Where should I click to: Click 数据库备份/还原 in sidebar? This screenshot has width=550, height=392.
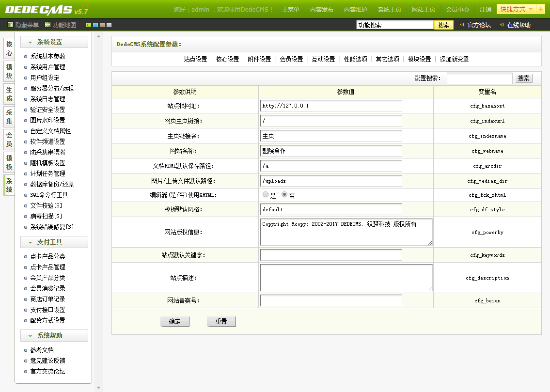[52, 184]
